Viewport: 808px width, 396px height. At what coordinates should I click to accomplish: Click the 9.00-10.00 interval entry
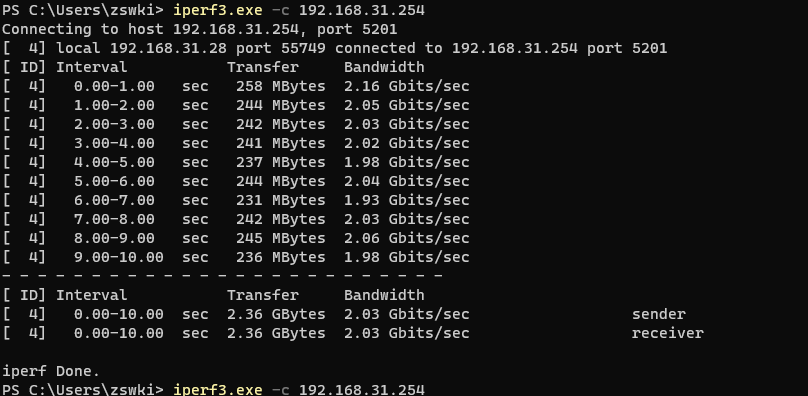point(119,257)
